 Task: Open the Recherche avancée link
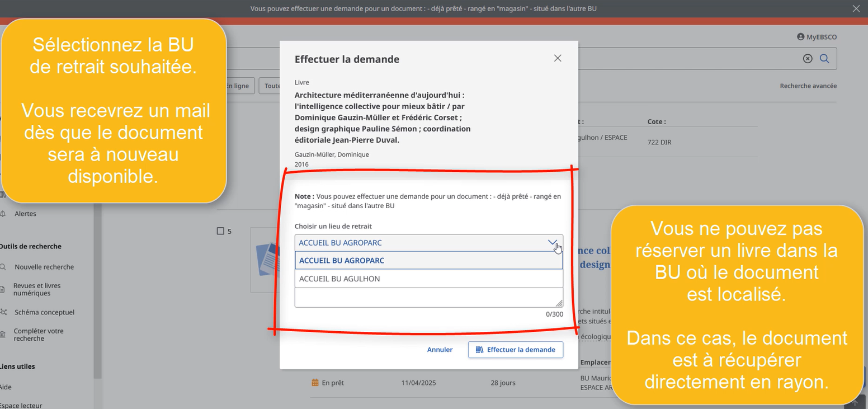tap(808, 86)
